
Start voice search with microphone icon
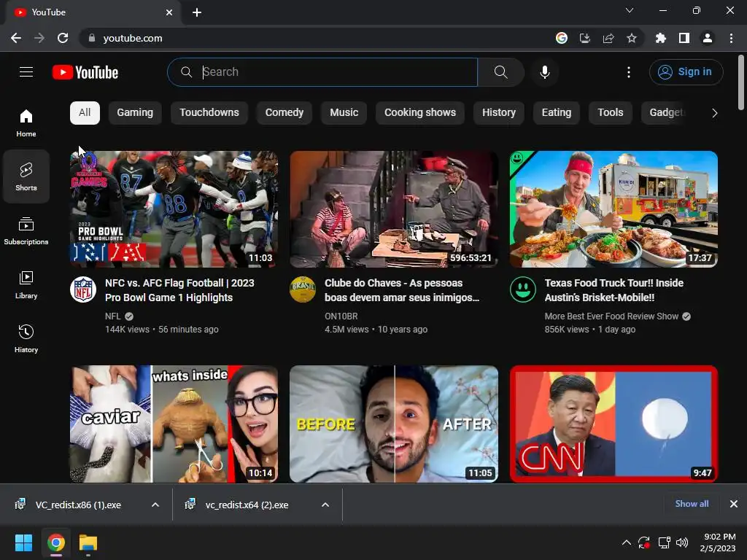(545, 72)
